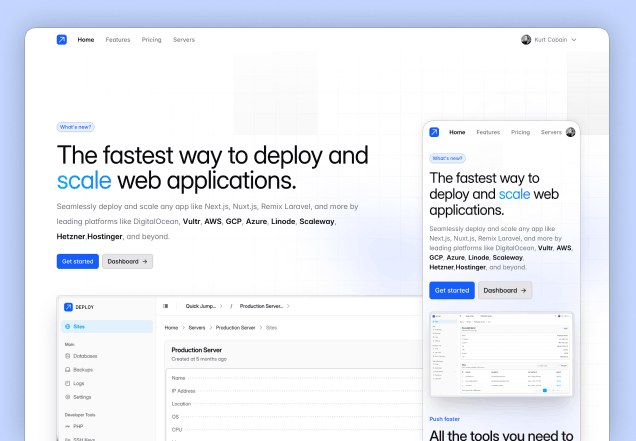Expand the Quick Jump breadcrumb chevron
This screenshot has height=441, width=636.
(221, 306)
